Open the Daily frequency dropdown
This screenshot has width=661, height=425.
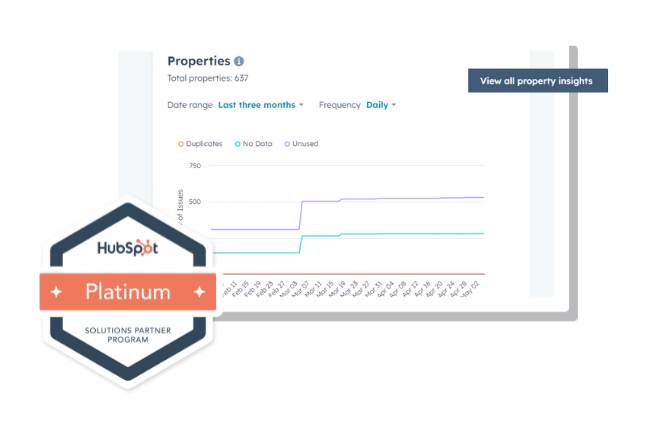[x=381, y=105]
